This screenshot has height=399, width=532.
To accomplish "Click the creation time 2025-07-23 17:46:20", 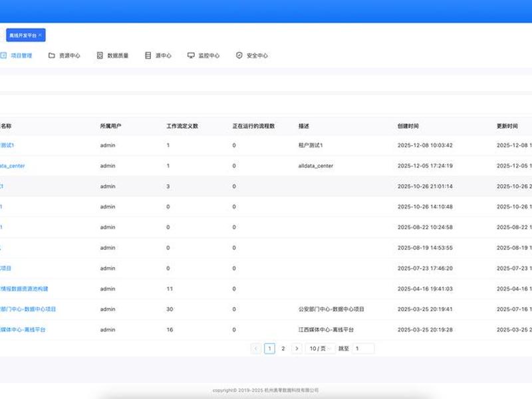I will (425, 269).
